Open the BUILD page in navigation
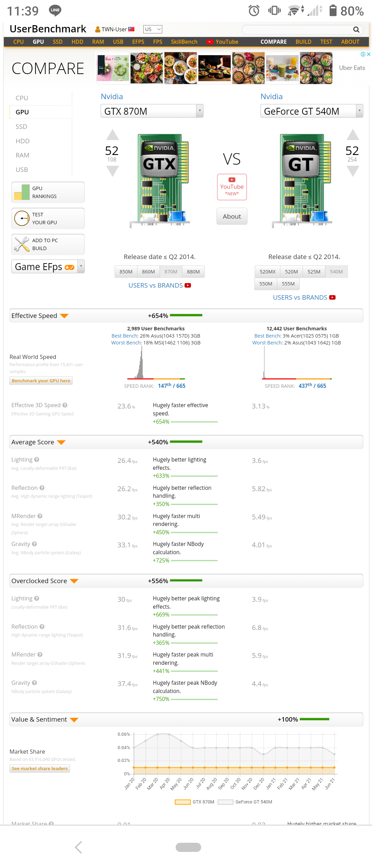The width and height of the screenshot is (372, 868). (x=303, y=42)
